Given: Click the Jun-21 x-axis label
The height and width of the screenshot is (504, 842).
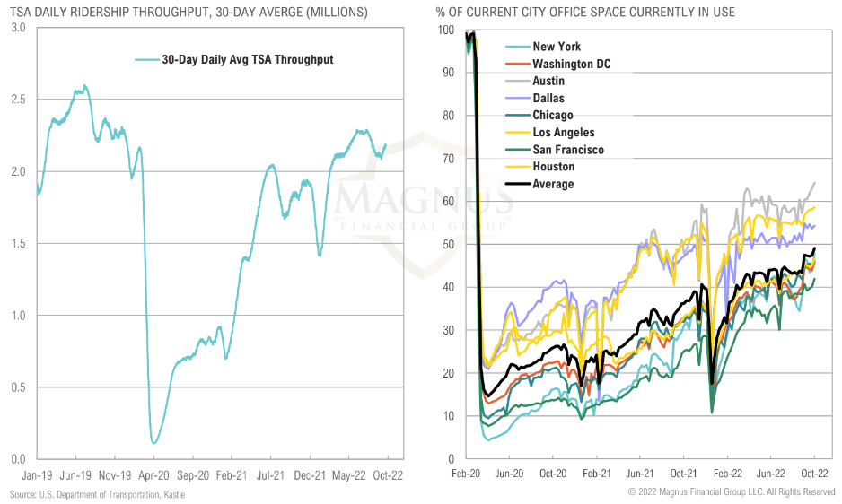Looking at the screenshot, I should (639, 474).
